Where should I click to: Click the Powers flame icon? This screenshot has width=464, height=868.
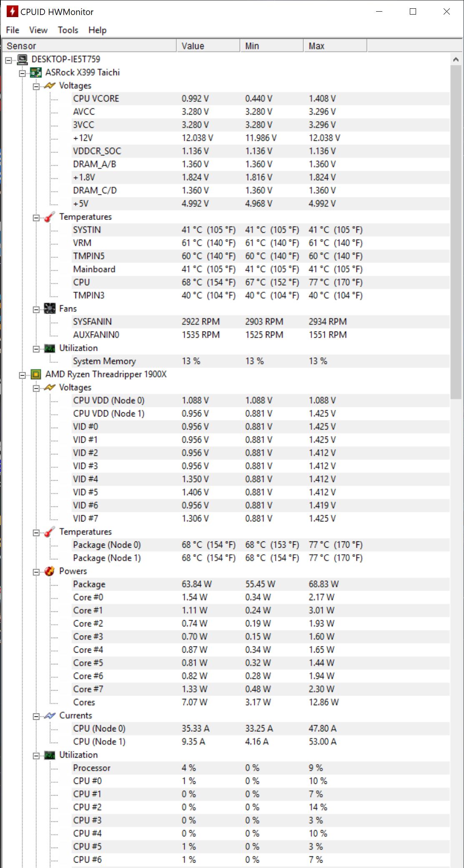(50, 571)
